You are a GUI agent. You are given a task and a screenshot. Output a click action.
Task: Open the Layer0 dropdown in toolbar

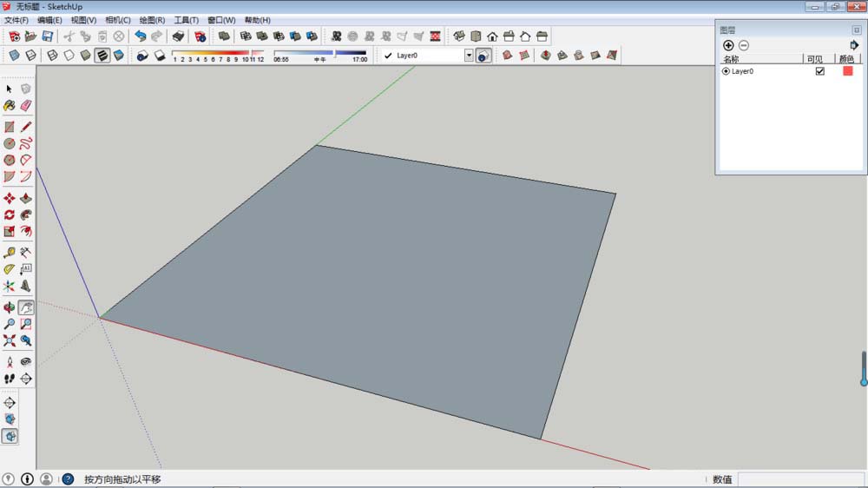[x=469, y=56]
